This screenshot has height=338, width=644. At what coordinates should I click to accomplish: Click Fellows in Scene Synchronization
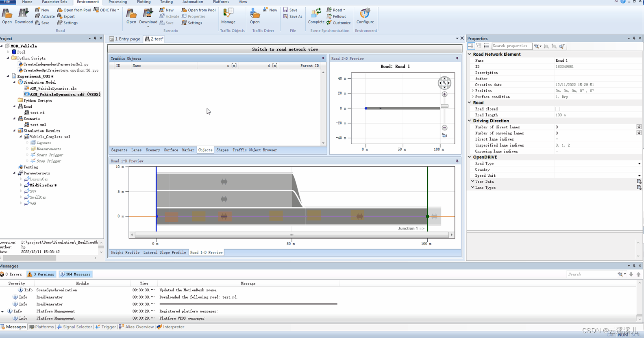click(x=336, y=17)
